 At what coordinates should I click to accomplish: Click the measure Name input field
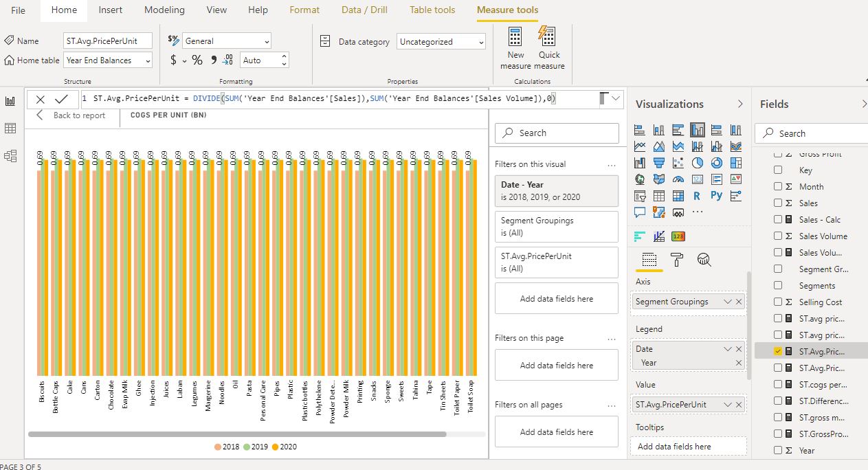(107, 41)
